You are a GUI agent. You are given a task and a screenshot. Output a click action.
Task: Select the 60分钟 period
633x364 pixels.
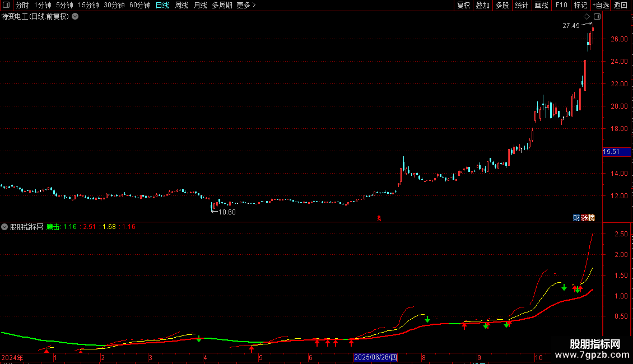139,5
